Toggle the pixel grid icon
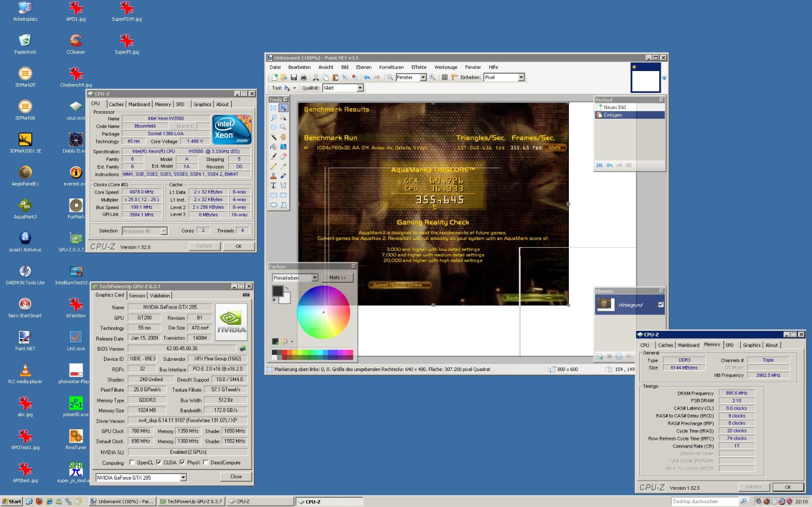The image size is (812, 507). pyautogui.click(x=445, y=77)
